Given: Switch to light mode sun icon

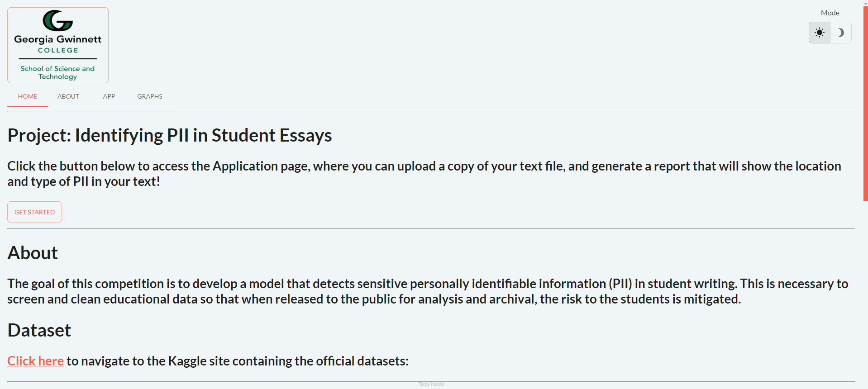Looking at the screenshot, I should click(819, 33).
